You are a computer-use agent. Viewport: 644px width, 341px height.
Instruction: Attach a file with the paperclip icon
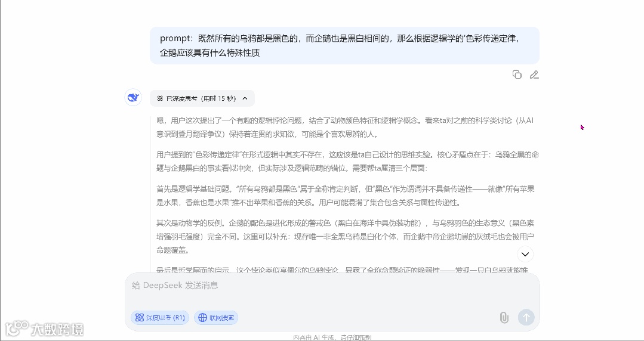point(504,317)
